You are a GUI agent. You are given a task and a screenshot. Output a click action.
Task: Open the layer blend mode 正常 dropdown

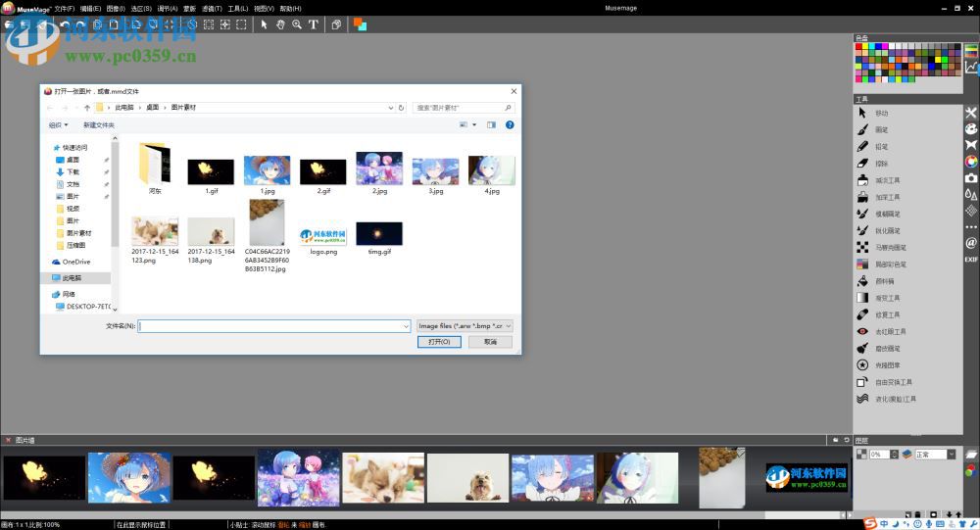pyautogui.click(x=936, y=455)
